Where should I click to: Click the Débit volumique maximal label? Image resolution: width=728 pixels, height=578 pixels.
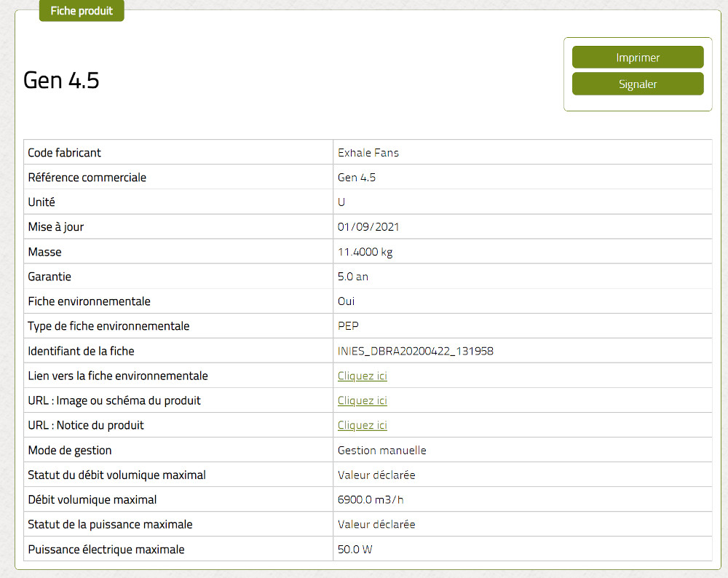pyautogui.click(x=92, y=499)
